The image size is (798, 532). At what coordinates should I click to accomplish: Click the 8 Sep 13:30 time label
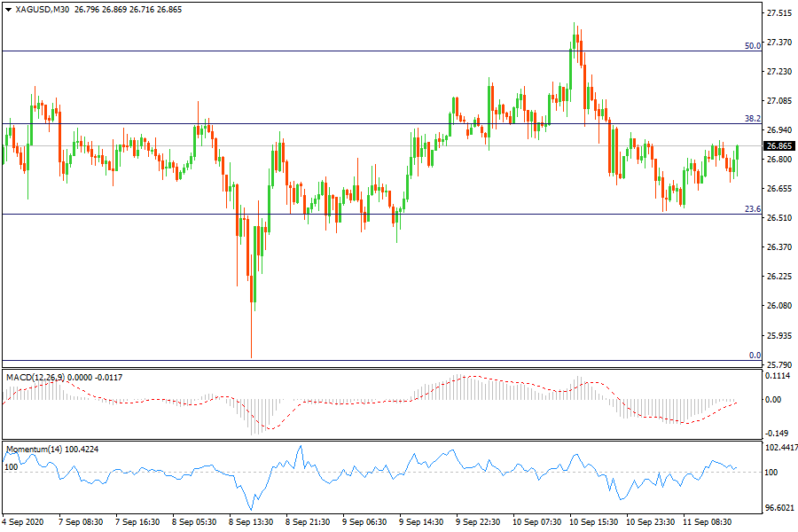tap(252, 522)
